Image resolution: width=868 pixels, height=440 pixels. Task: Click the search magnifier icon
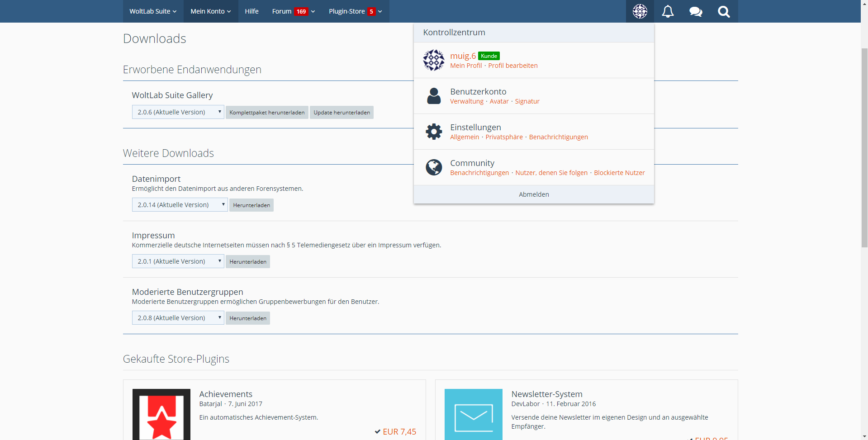[724, 11]
